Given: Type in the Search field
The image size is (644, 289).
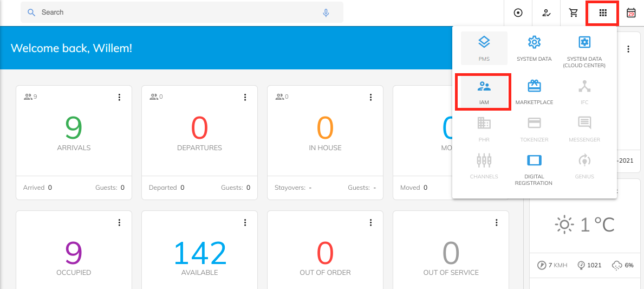Looking at the screenshot, I should (182, 12).
